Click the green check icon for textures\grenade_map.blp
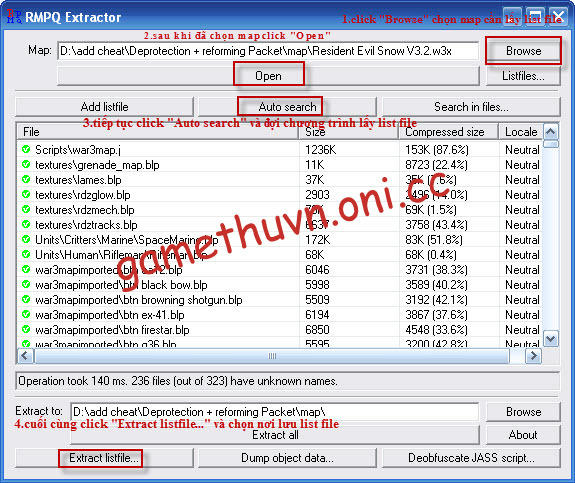Image resolution: width=575 pixels, height=483 pixels. 26,164
